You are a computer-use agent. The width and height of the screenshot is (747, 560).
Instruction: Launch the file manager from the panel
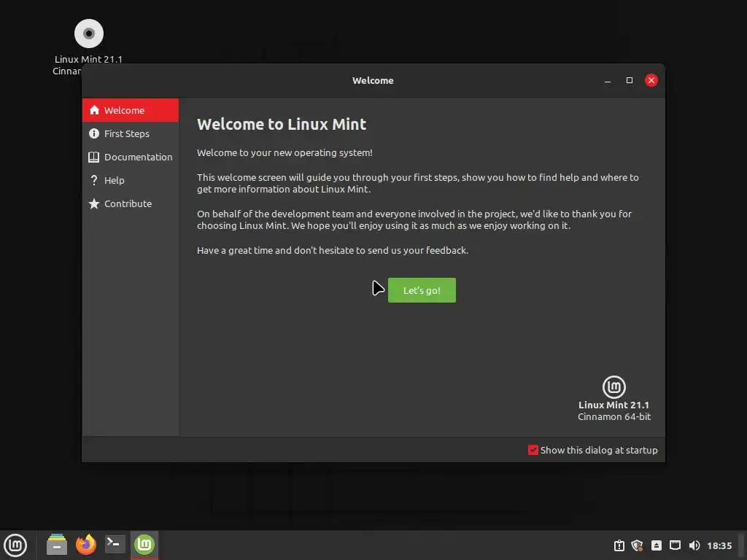click(x=57, y=544)
